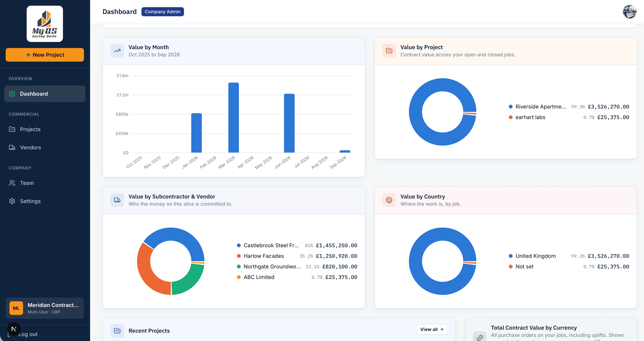Click View all for Recent Projects
Screen dimensions: 644x341
pos(432,329)
